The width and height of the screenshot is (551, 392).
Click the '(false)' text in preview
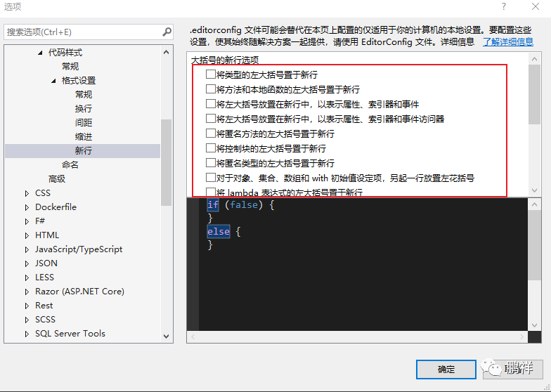click(x=244, y=205)
